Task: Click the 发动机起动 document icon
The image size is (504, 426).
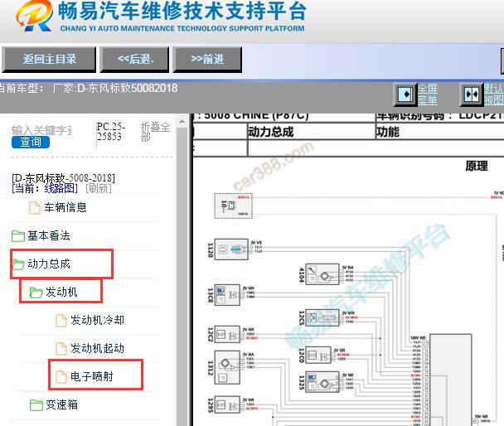Action: tap(61, 349)
